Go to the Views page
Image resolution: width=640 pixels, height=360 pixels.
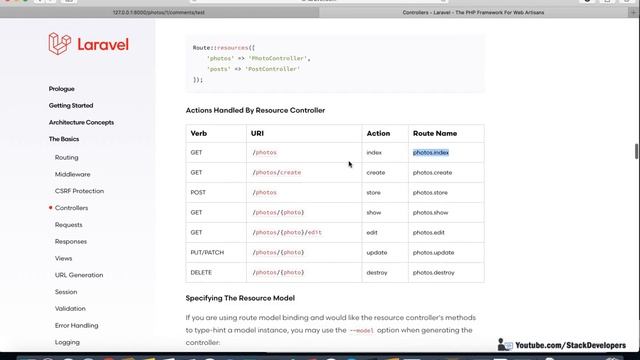[63, 258]
